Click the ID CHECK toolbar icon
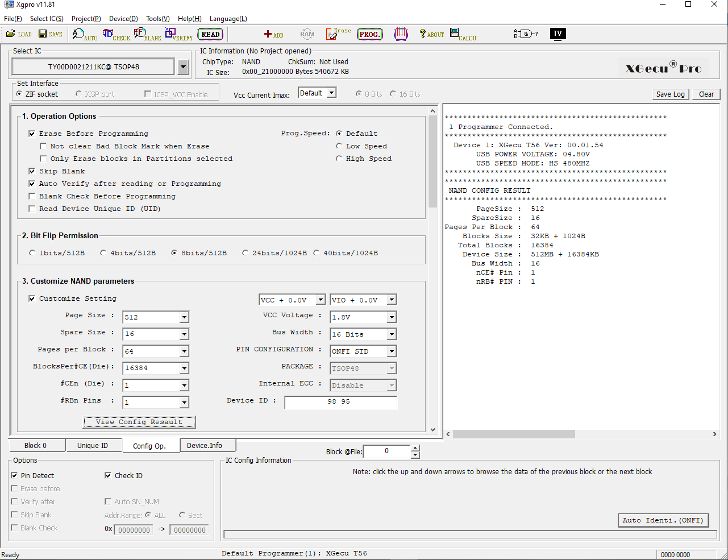The height and width of the screenshot is (560, 728). 116,35
